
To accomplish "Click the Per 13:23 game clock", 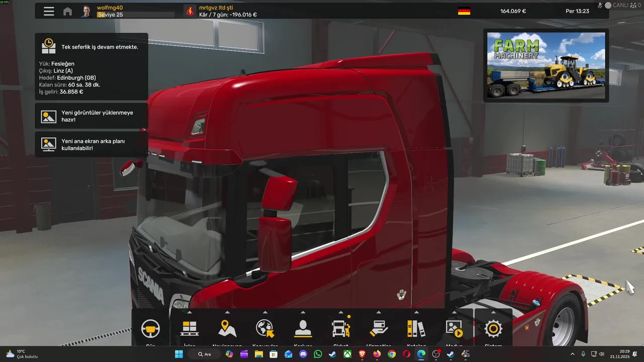I will (577, 11).
